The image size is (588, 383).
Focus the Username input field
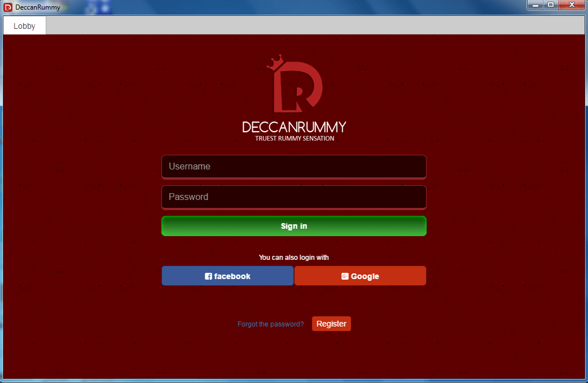pos(293,167)
